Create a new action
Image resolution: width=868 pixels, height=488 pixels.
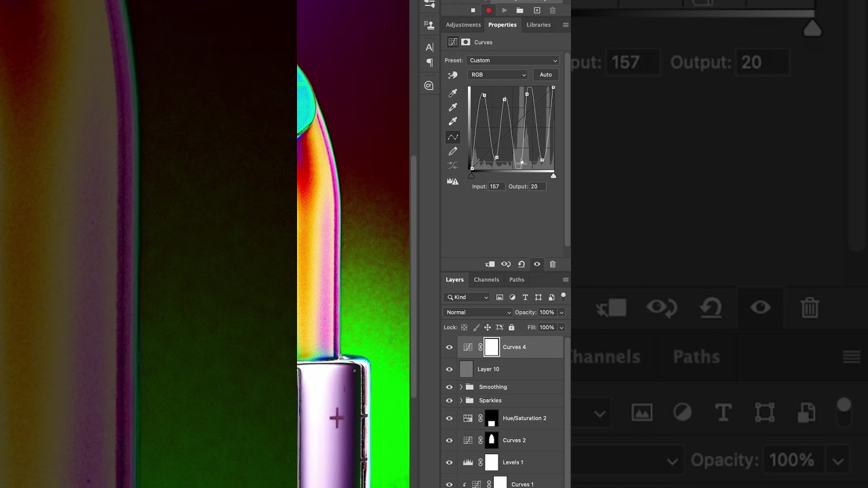click(537, 11)
